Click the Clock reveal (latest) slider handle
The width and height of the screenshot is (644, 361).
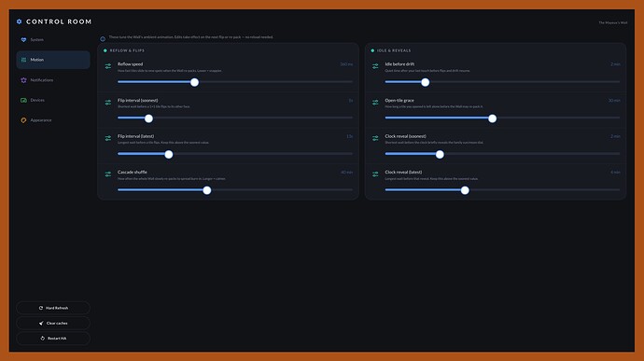click(465, 190)
